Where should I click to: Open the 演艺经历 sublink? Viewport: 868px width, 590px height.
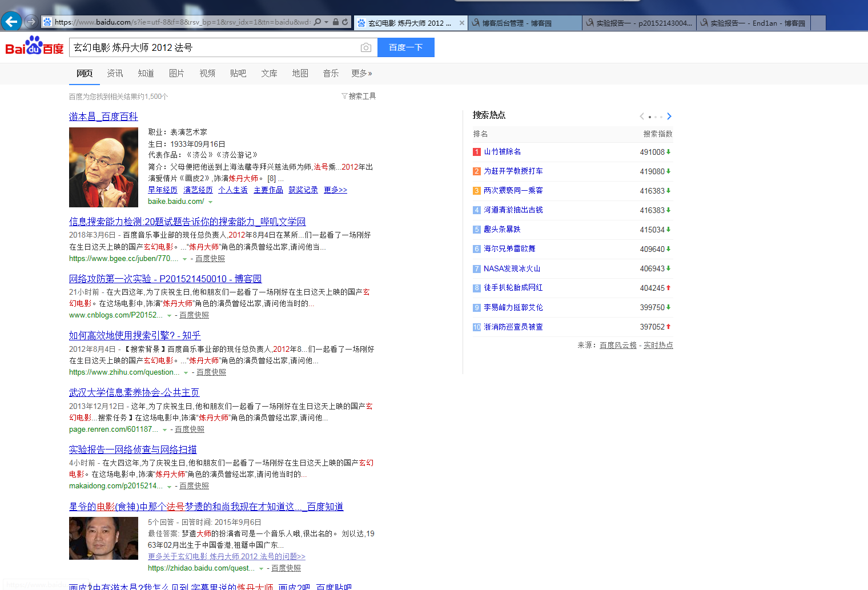(198, 190)
